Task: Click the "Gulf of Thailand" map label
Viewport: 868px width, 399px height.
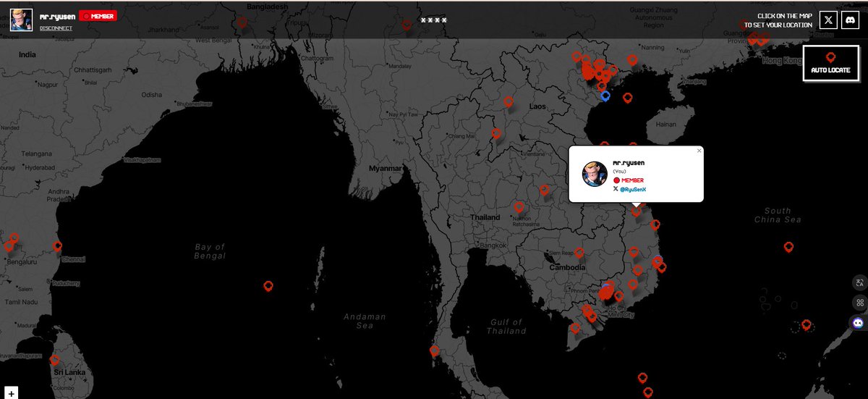Action: (x=506, y=327)
